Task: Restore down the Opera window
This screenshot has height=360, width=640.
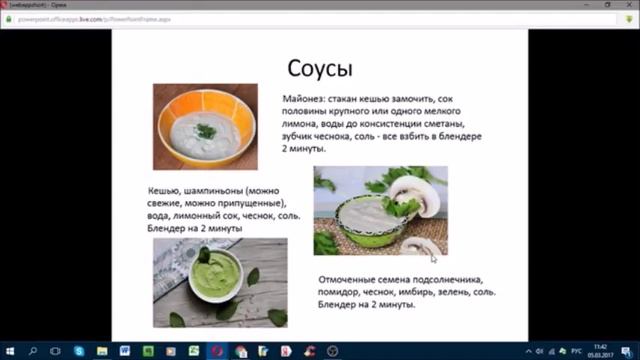Action: pos(608,4)
